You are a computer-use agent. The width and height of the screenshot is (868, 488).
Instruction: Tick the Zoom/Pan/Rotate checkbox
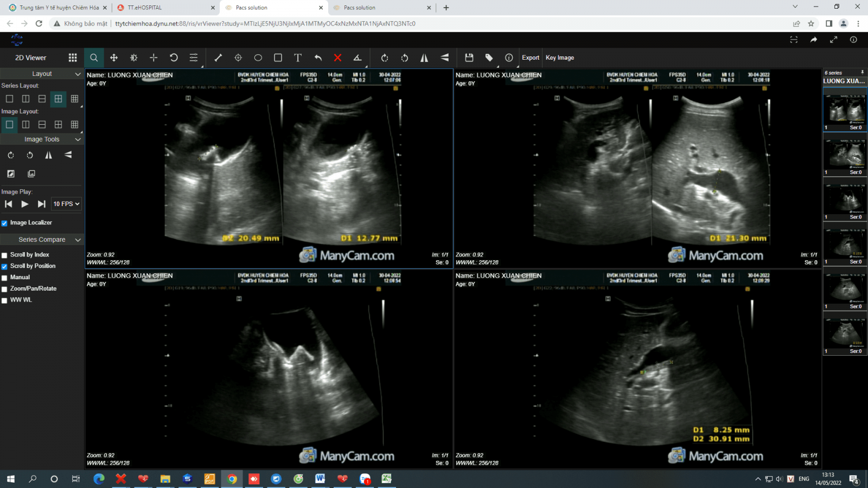[x=4, y=289]
